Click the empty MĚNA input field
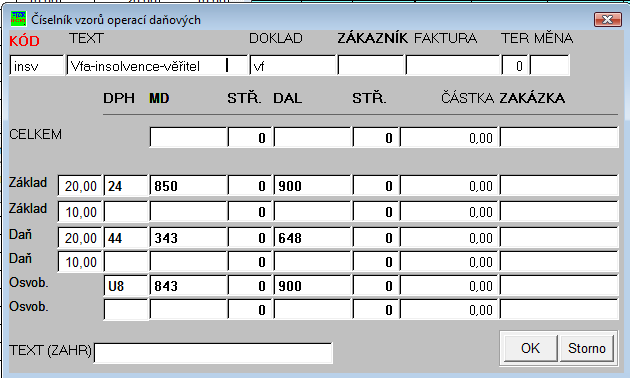Viewport: 630px width, 378px height. pos(550,65)
